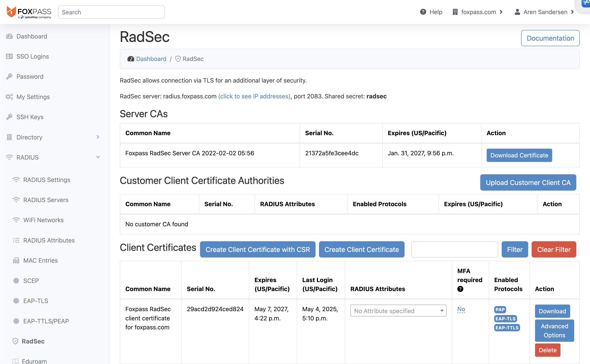Toggle the MFA required "No" link
Image resolution: width=590 pixels, height=364 pixels.
[x=461, y=309]
